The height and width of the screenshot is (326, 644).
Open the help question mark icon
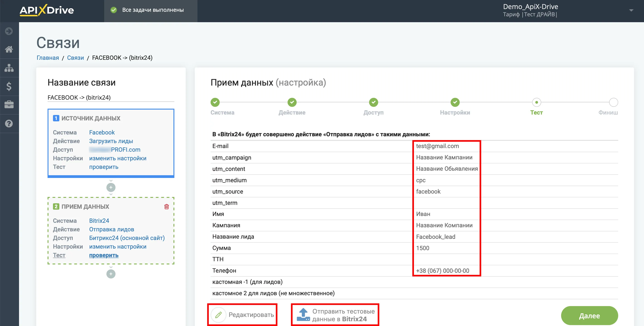[9, 124]
